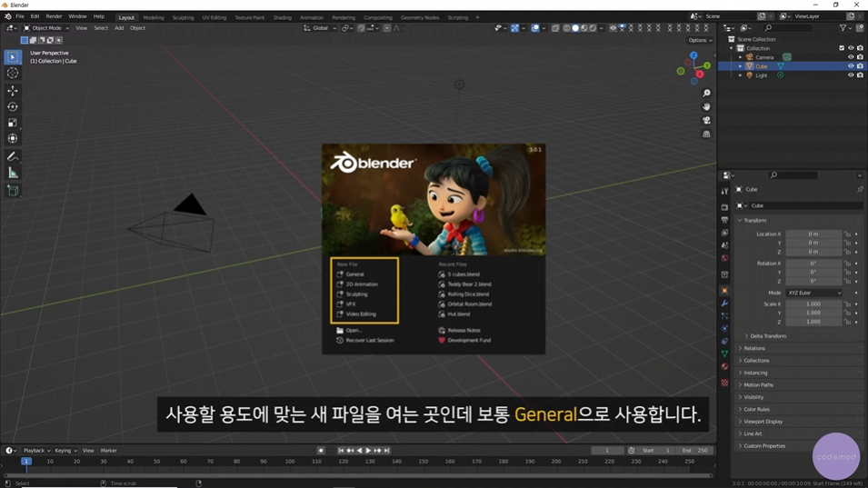Image resolution: width=868 pixels, height=488 pixels.
Task: Switch to the Modeling workspace tab
Action: 154,17
